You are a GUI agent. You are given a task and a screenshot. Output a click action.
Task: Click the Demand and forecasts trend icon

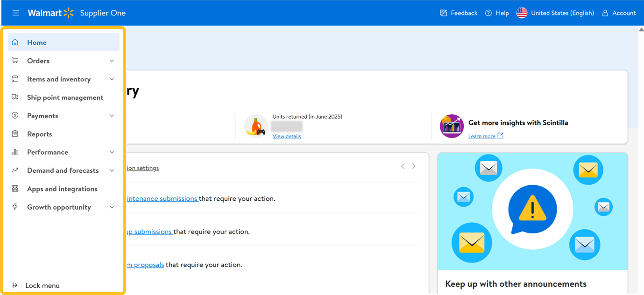pyautogui.click(x=15, y=170)
